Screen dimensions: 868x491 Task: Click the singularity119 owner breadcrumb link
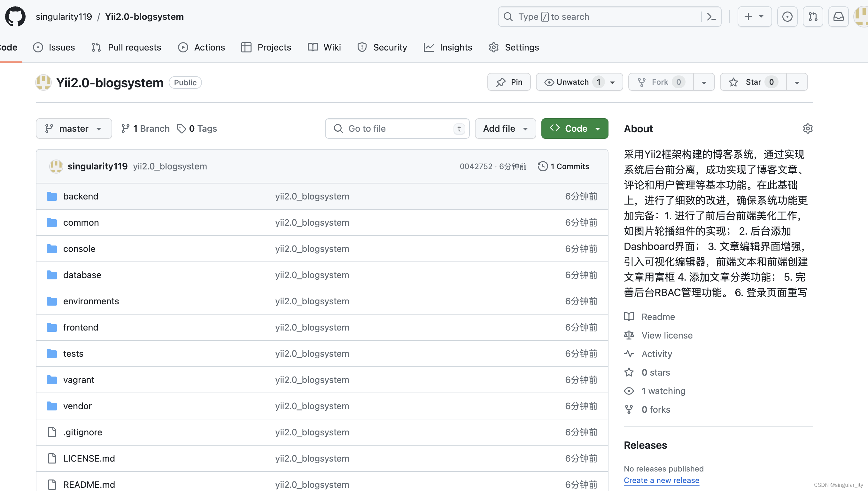[64, 17]
